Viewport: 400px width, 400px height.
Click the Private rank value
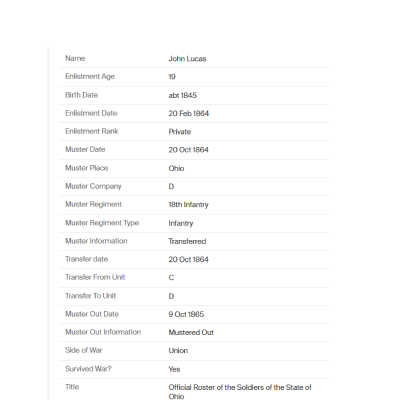click(x=180, y=132)
